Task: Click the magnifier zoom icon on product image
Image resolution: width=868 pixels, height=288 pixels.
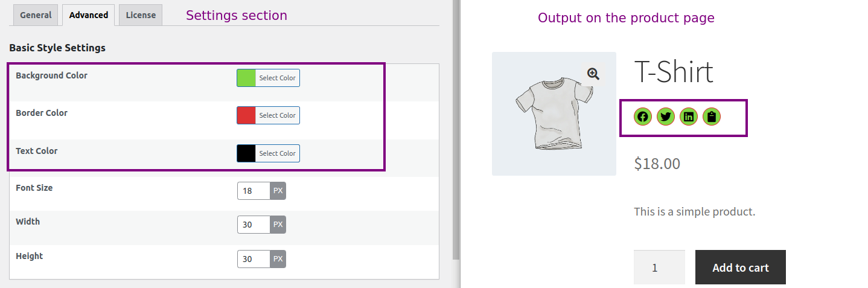Action: tap(593, 74)
